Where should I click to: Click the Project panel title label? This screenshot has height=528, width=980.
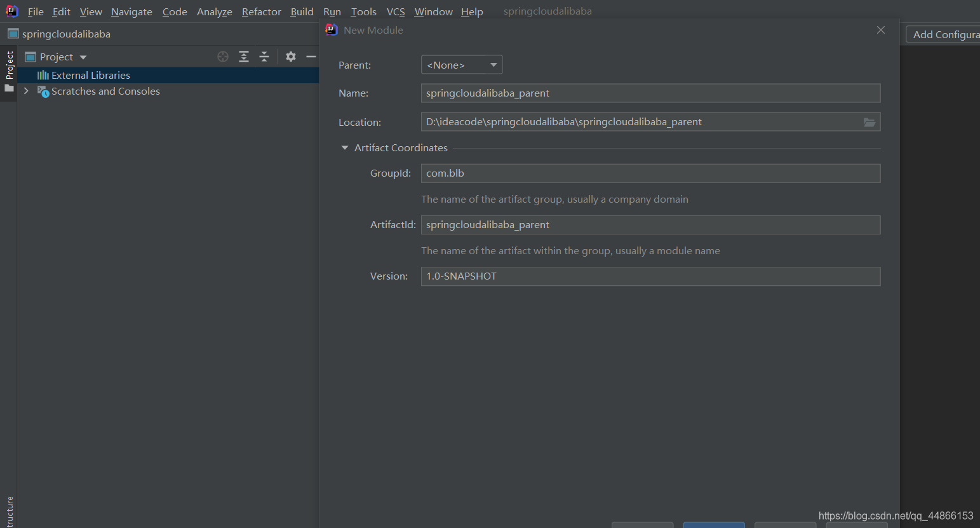click(x=57, y=57)
